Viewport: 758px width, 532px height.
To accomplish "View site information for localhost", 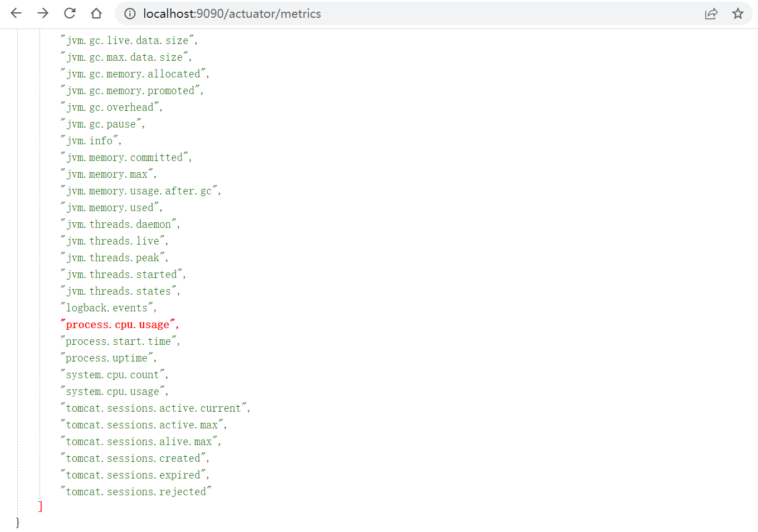I will pyautogui.click(x=130, y=13).
